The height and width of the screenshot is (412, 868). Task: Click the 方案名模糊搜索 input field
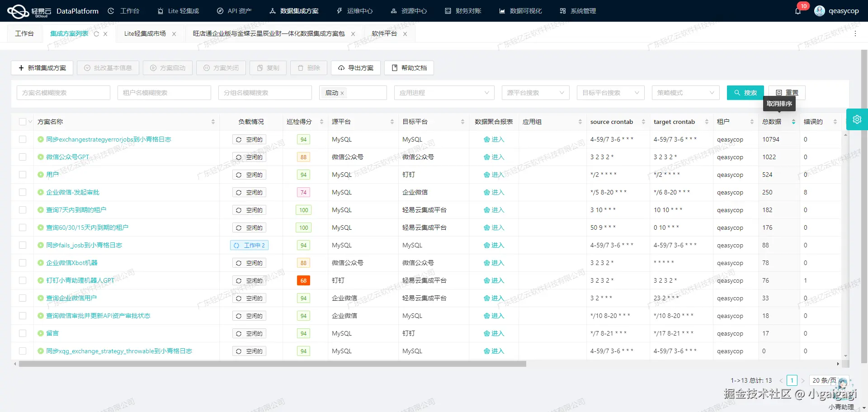(x=63, y=93)
